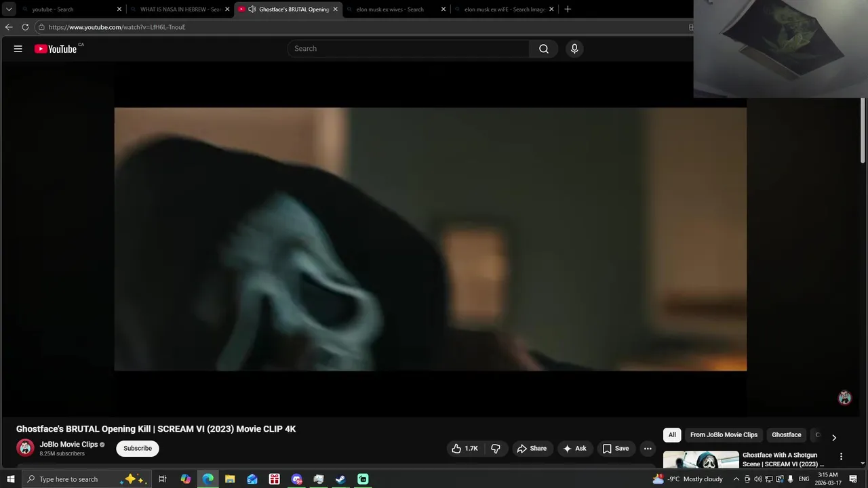Switch to 'elon musk ex wives - Search' tab
This screenshot has height=488, width=868.
(395, 9)
